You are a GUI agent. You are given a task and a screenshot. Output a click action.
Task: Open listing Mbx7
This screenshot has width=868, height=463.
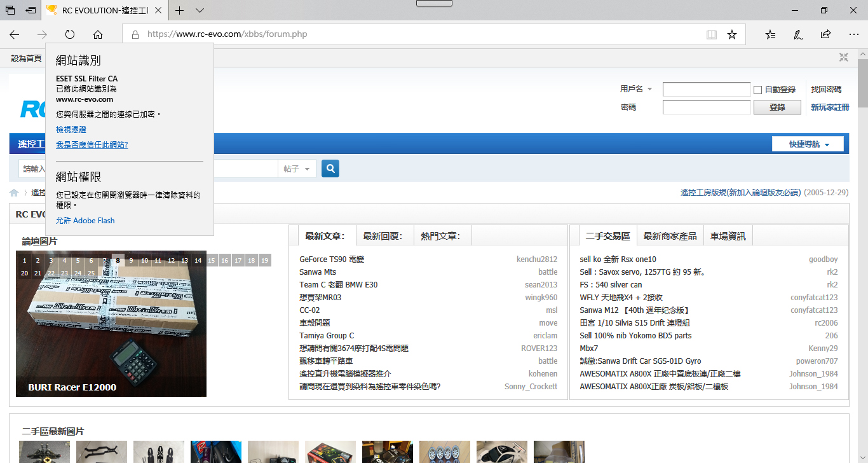pos(588,348)
